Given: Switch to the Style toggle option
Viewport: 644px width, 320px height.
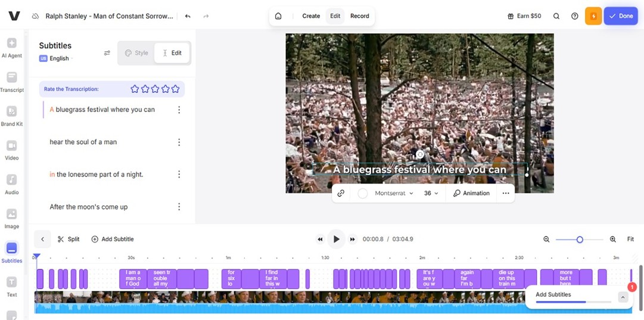Looking at the screenshot, I should point(136,53).
